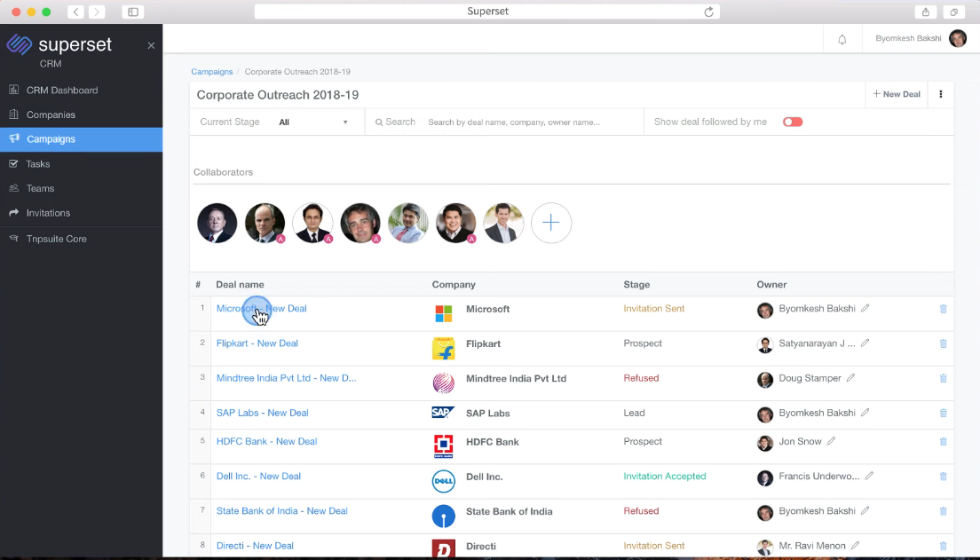This screenshot has width=980, height=560.
Task: Open Flipkart - New Deal link
Action: 257,343
